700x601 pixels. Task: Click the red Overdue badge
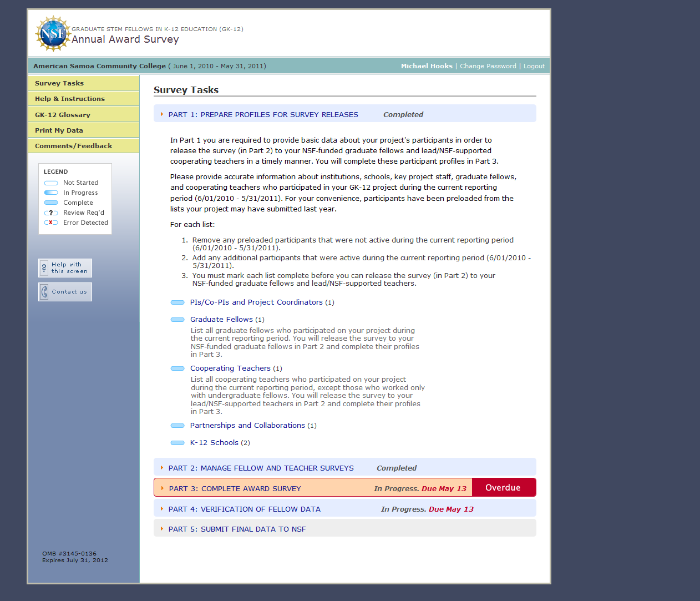click(503, 488)
